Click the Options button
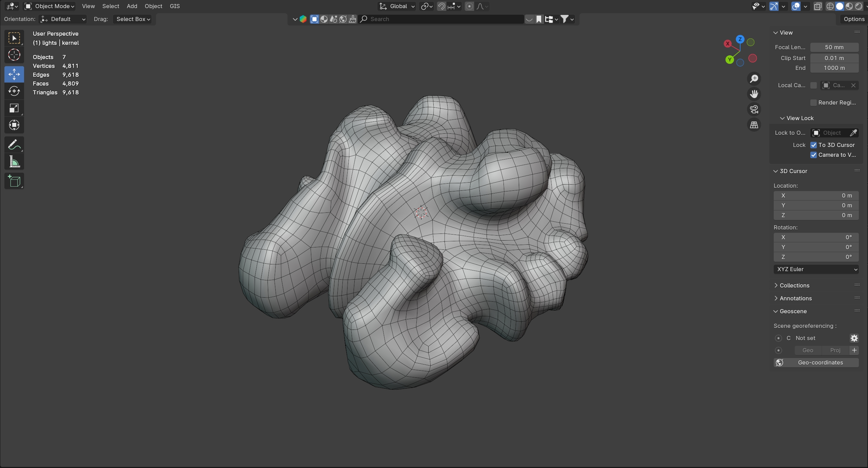This screenshot has height=468, width=868. (x=854, y=19)
